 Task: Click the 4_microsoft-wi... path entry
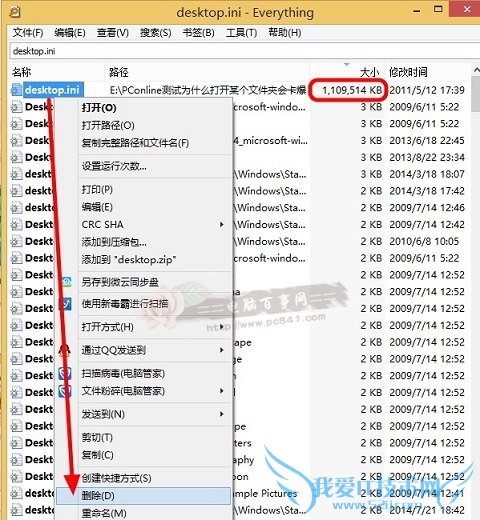pos(270,140)
